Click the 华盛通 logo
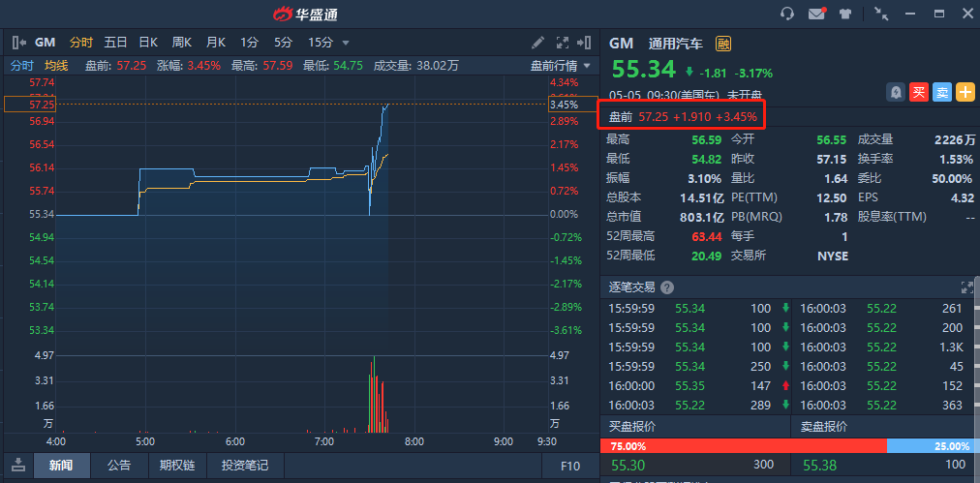 pos(306,14)
